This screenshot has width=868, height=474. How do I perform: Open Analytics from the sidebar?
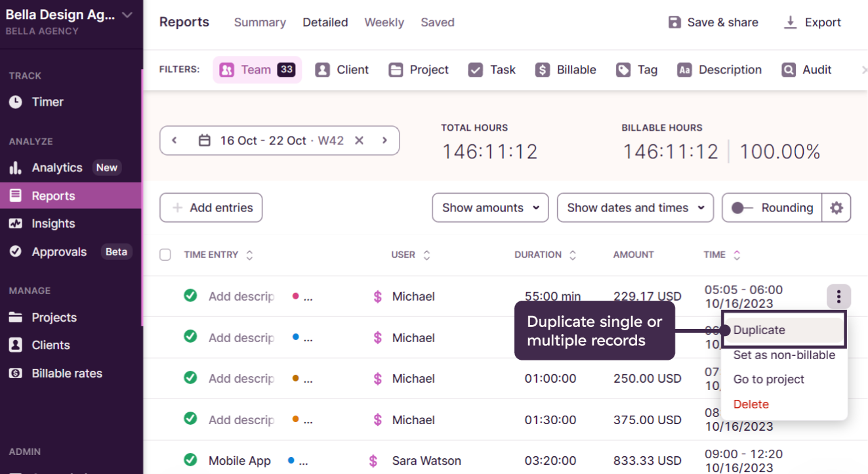point(56,167)
